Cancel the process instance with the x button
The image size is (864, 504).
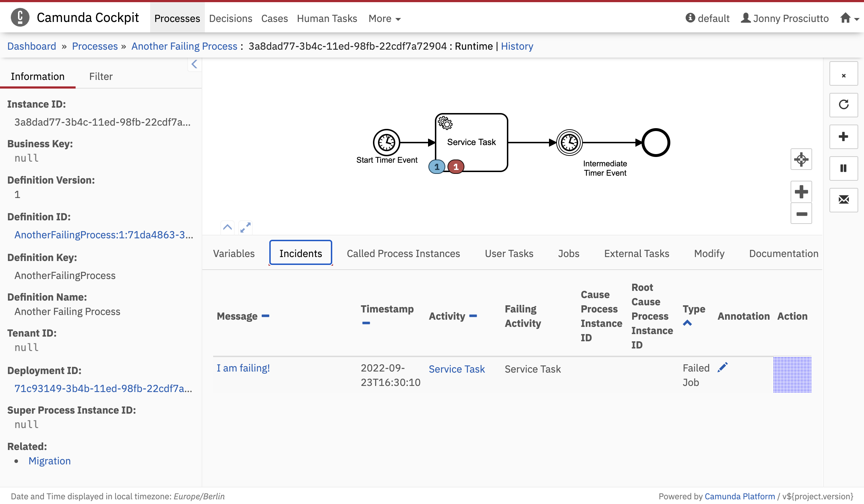[x=844, y=74]
